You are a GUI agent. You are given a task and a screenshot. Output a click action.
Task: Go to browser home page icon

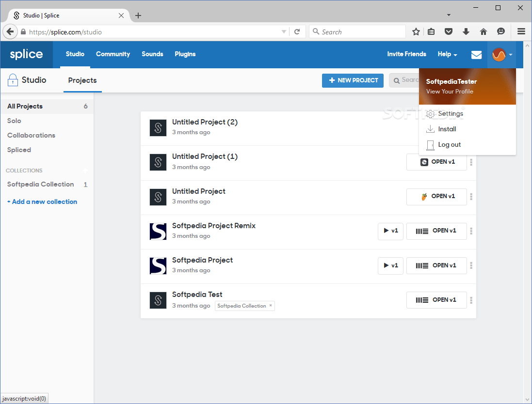click(484, 32)
